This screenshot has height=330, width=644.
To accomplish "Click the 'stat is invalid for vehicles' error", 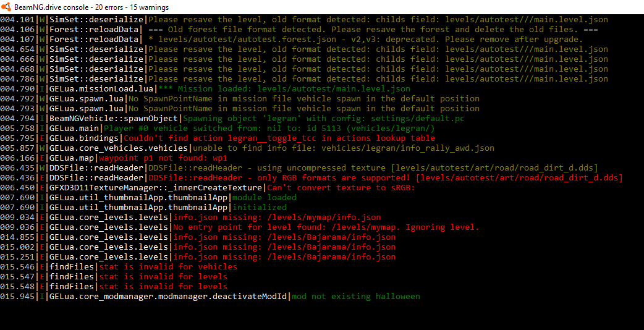I will (x=119, y=266).
